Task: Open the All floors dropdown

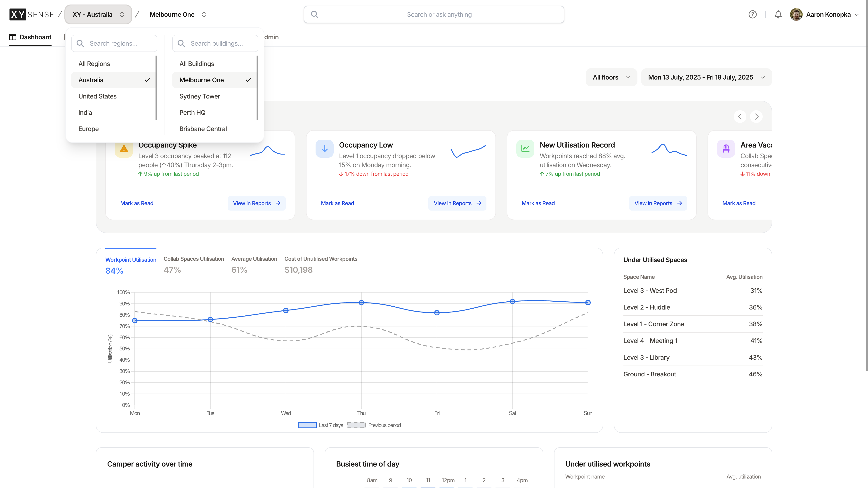Action: 611,77
